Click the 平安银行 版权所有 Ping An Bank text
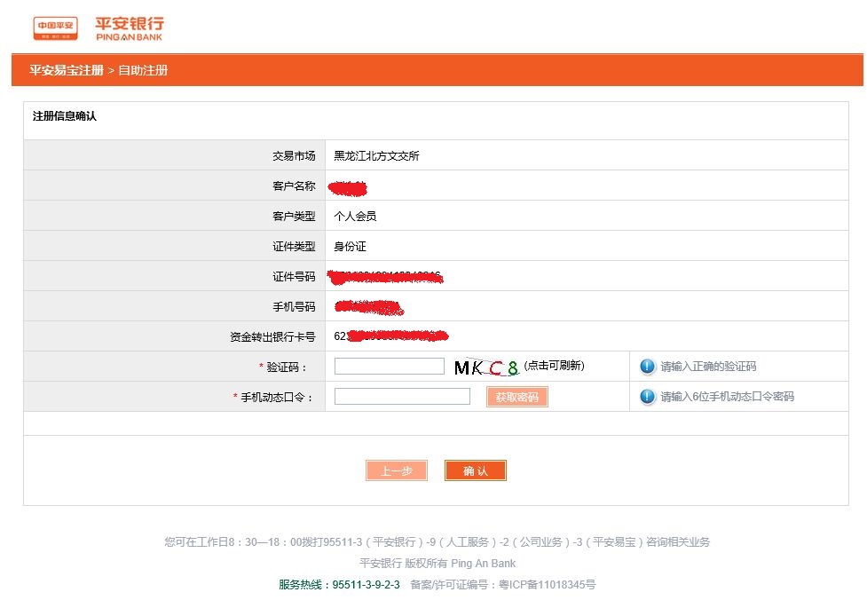This screenshot has width=867, height=616. [437, 564]
